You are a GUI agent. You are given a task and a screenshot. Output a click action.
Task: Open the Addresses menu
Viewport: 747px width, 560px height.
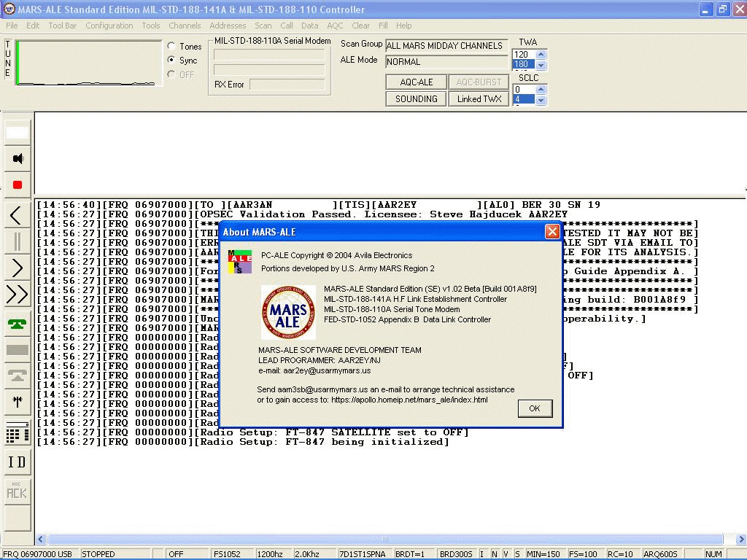click(228, 26)
